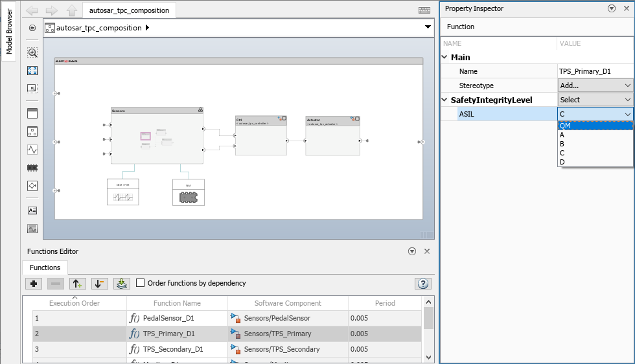Open the Model Browser side tab
The image size is (635, 364).
[9, 32]
